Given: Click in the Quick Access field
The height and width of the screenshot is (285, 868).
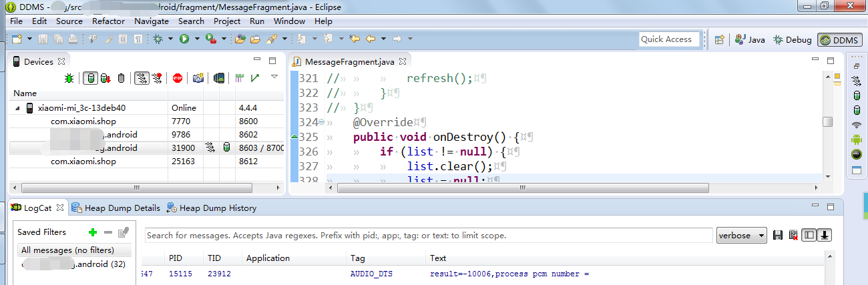Looking at the screenshot, I should coord(669,39).
